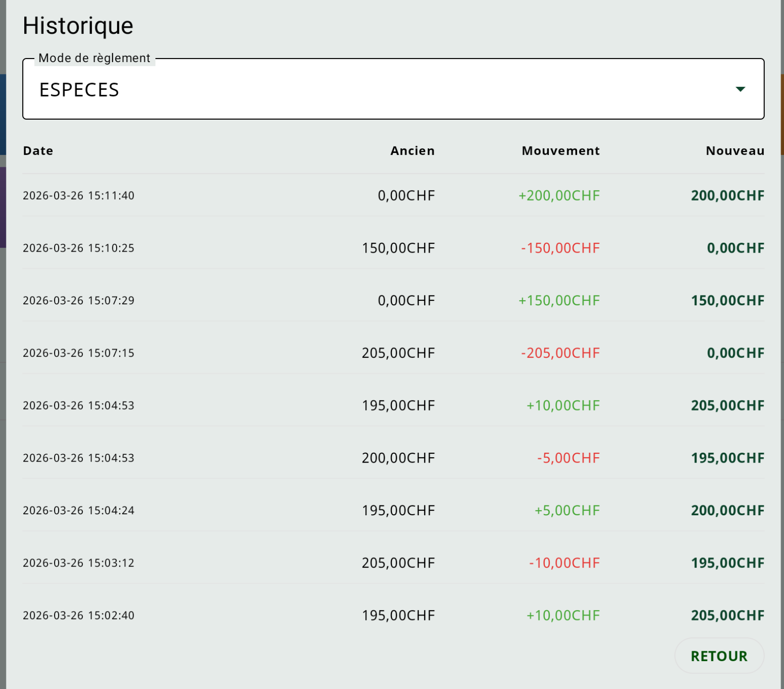Click the Mode de règlement label
This screenshot has height=689, width=784.
coord(94,58)
